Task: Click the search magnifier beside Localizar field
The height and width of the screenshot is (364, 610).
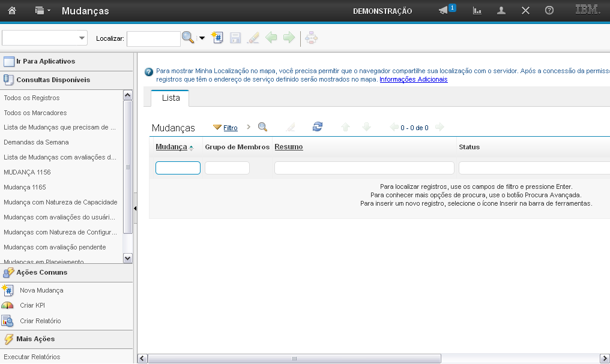Action: coord(188,38)
